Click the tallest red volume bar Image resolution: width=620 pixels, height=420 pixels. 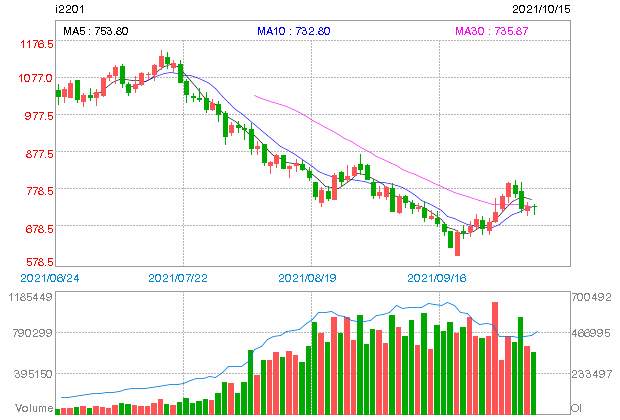(495, 358)
